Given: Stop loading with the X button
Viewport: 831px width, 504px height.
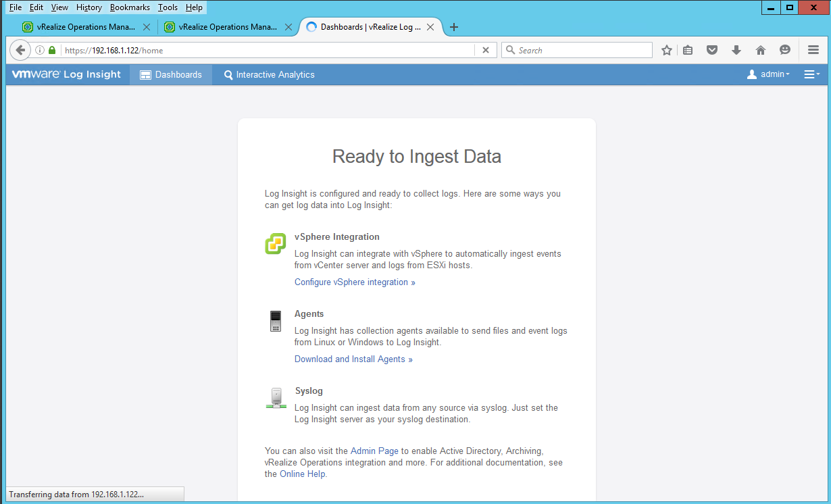Looking at the screenshot, I should [x=485, y=50].
